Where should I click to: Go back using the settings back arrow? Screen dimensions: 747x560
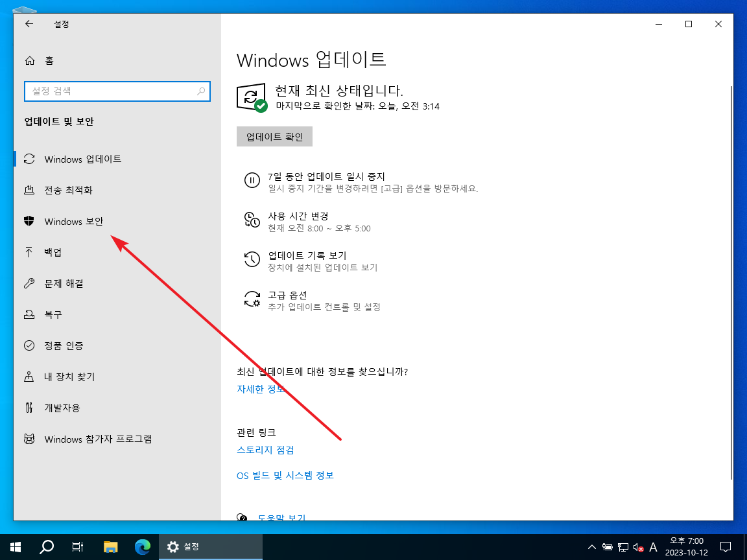[29, 24]
